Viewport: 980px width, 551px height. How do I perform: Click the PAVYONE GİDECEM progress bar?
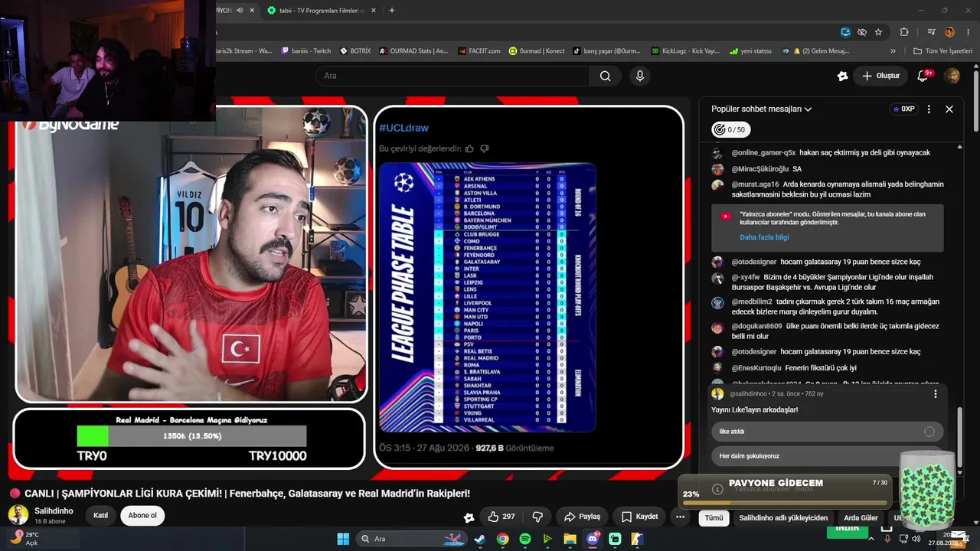click(785, 504)
